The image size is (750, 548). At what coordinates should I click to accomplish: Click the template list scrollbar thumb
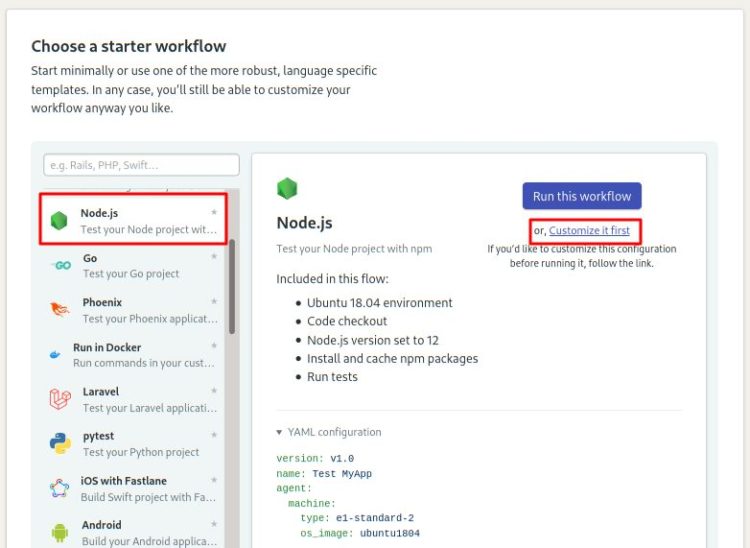232,286
